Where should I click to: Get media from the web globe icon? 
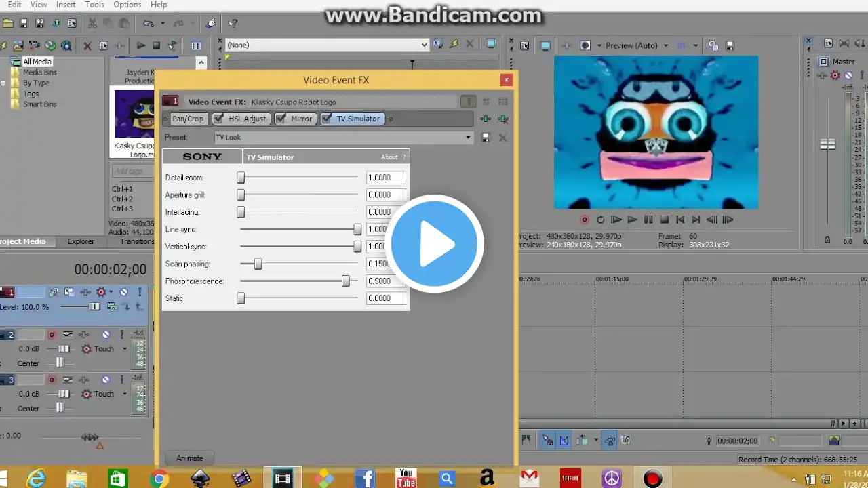pos(50,45)
